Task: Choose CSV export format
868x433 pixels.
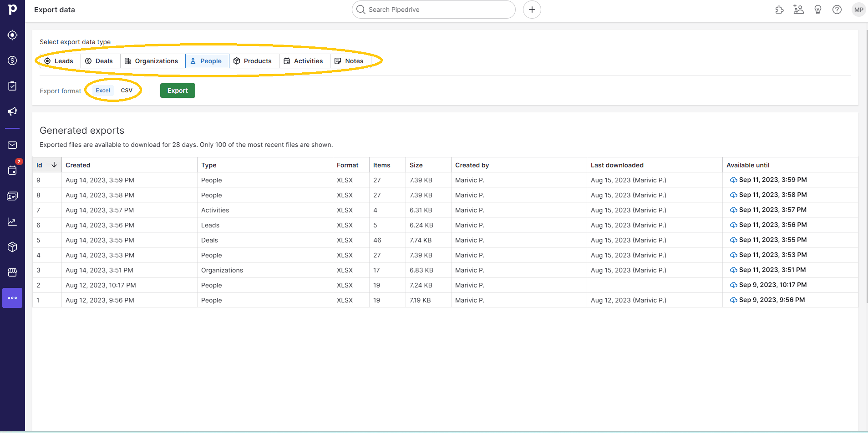Action: 127,91
